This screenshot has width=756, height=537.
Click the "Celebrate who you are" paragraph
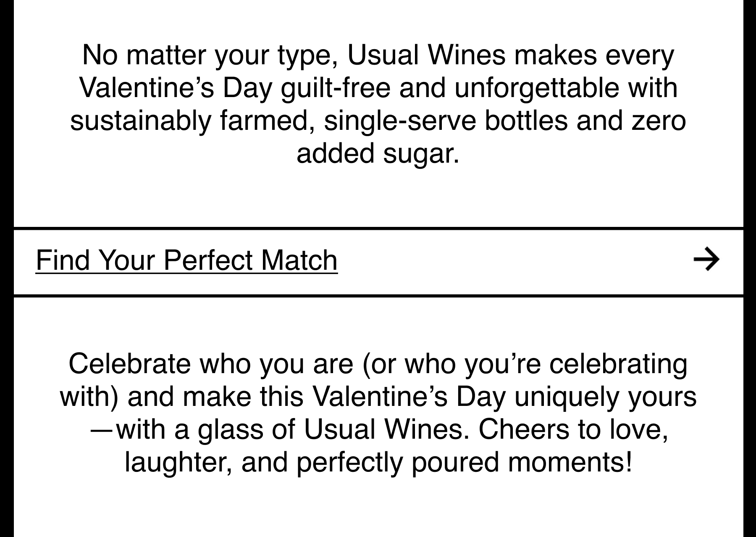(378, 413)
